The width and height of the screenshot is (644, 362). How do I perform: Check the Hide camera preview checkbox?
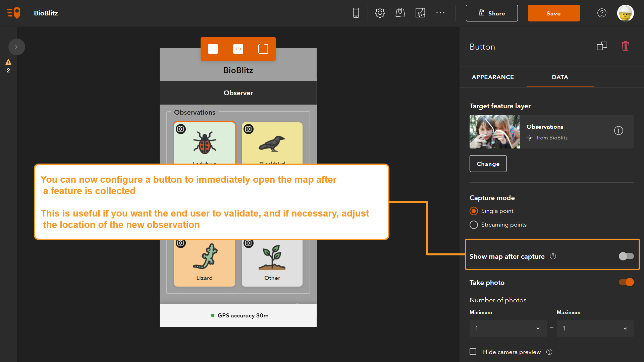pos(473,352)
